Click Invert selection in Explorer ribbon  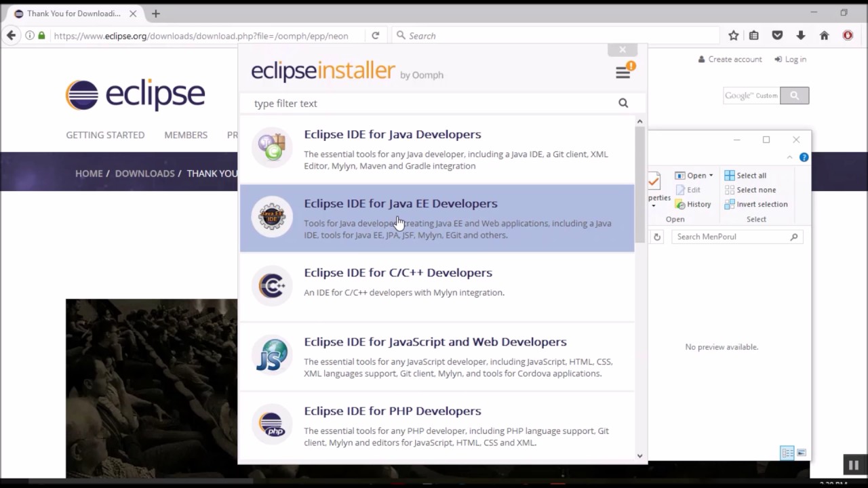click(756, 204)
